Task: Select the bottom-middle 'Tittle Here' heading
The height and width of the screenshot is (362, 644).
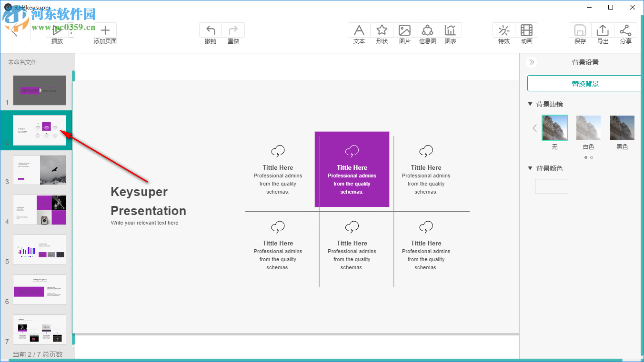Action: click(x=352, y=243)
